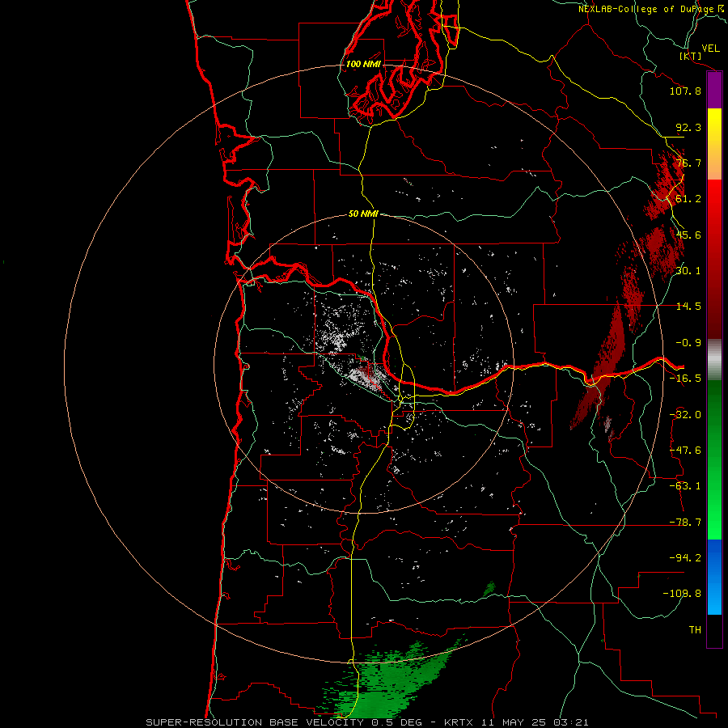Click the gray near-zero color bar segment
The width and height of the screenshot is (728, 728).
point(714,360)
